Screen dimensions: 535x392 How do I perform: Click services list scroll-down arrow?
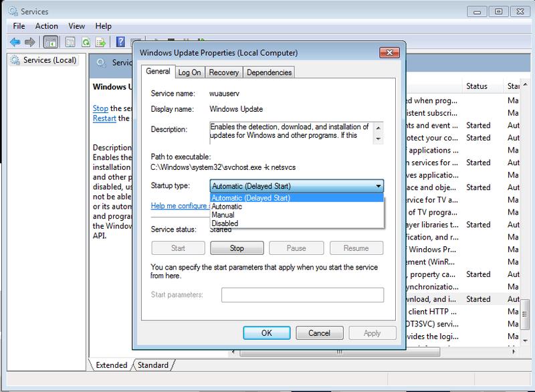526,340
